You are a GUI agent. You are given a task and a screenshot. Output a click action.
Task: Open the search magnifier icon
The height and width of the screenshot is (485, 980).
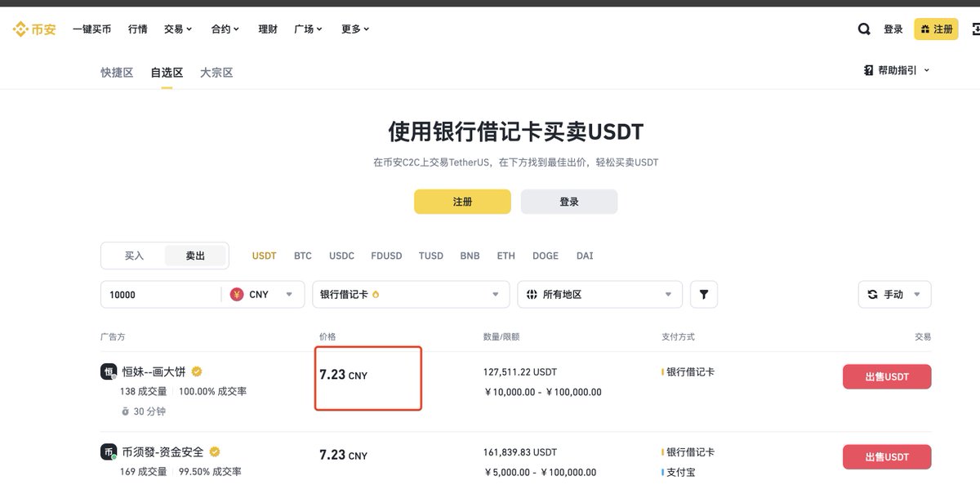pos(864,29)
